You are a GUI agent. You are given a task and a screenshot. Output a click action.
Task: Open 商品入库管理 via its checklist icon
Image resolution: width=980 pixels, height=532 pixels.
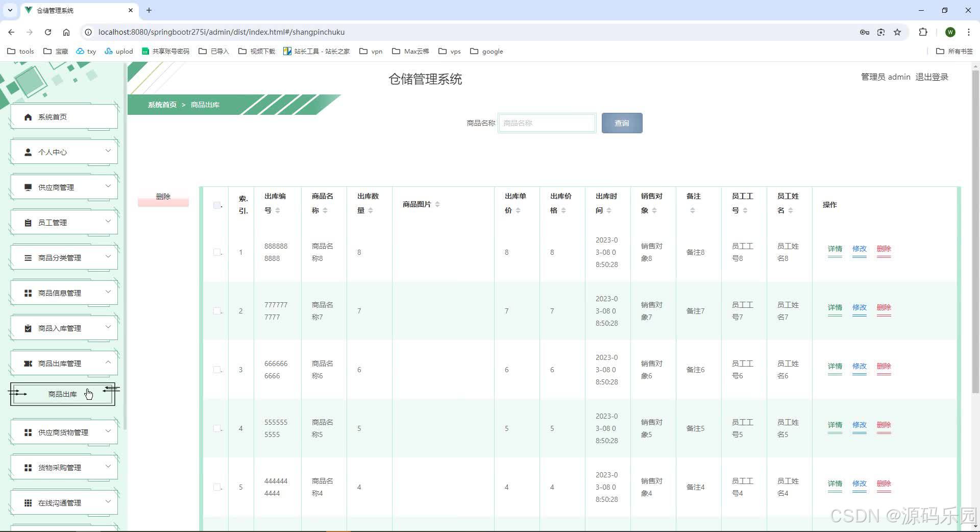pyautogui.click(x=28, y=328)
